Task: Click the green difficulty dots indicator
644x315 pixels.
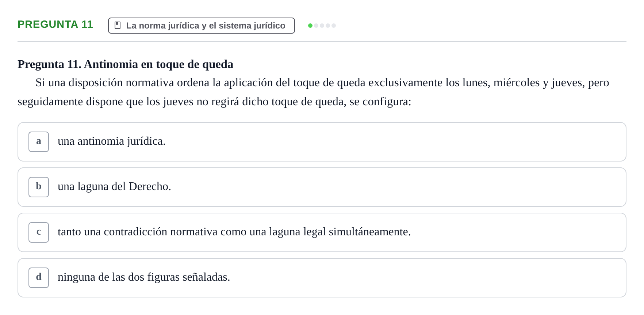Action: 322,26
